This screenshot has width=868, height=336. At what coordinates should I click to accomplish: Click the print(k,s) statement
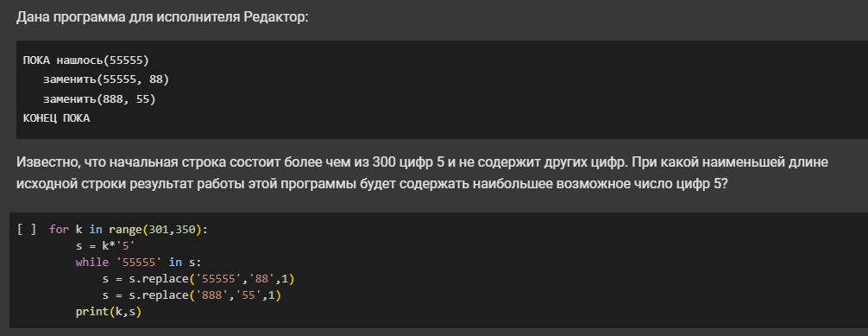click(109, 312)
